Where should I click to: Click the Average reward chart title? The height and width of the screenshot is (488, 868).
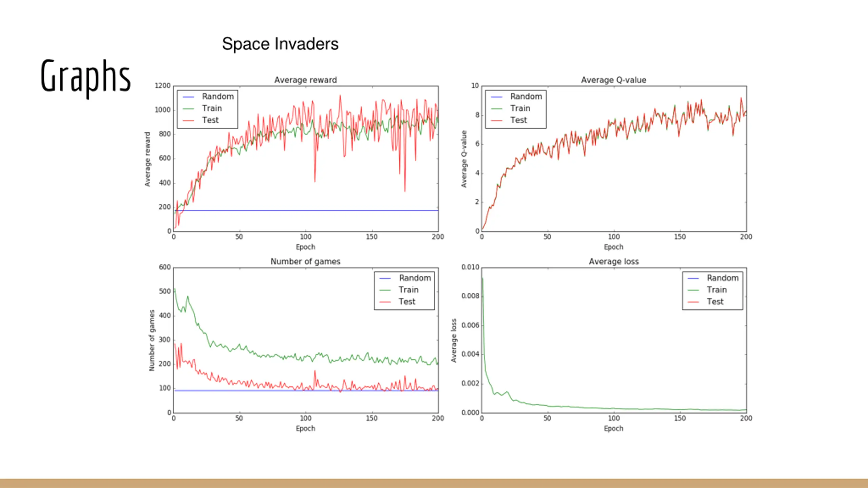[305, 80]
